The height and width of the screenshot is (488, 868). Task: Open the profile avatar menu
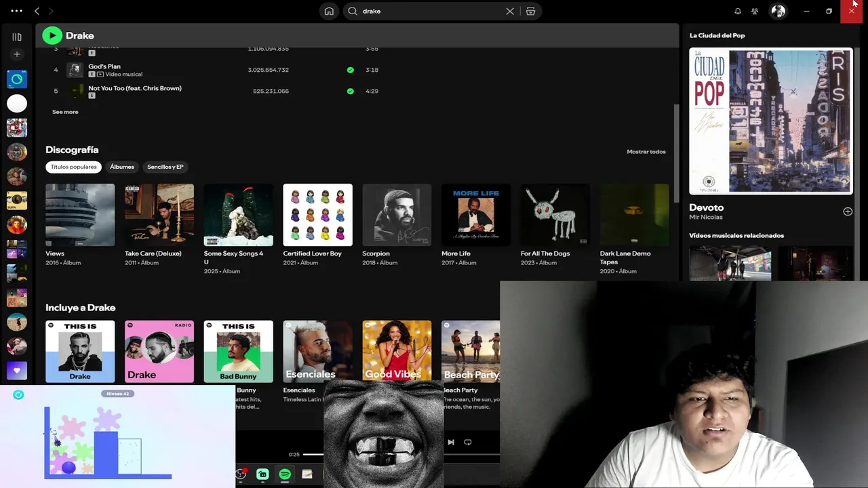coord(778,11)
